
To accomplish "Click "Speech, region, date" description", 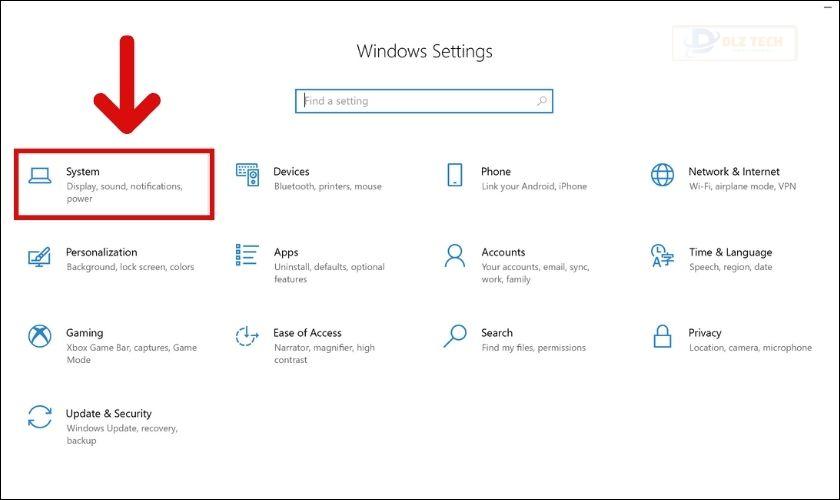I will click(x=731, y=267).
